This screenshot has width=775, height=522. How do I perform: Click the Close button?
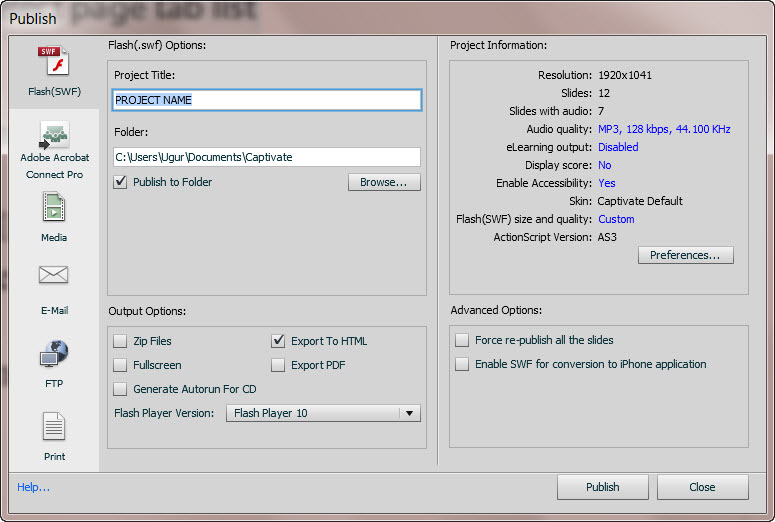702,487
